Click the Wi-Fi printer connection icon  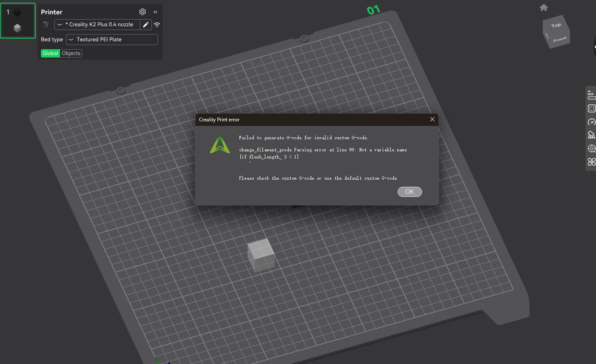click(157, 25)
